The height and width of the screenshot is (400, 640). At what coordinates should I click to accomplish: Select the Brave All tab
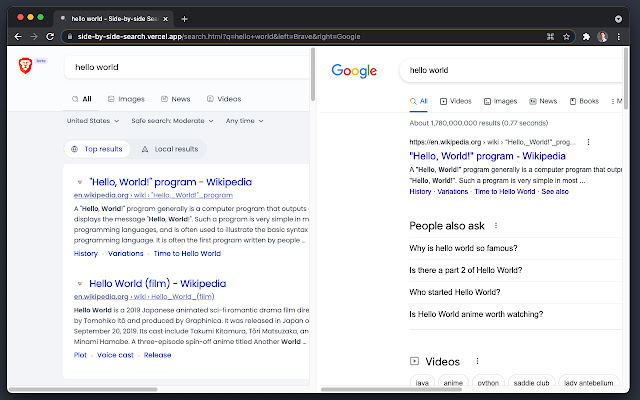tap(81, 99)
